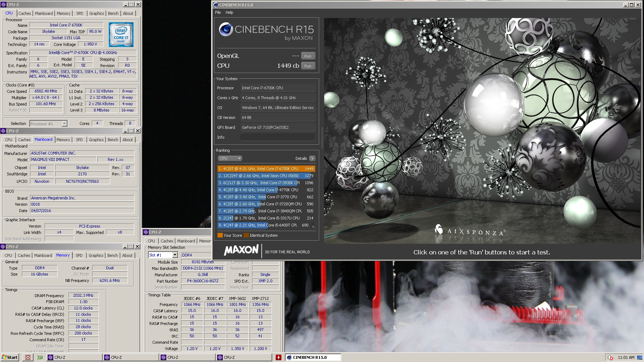The image size is (644, 362).
Task: Select ranking row 6 Core i7-3720QM
Action: coord(266,204)
